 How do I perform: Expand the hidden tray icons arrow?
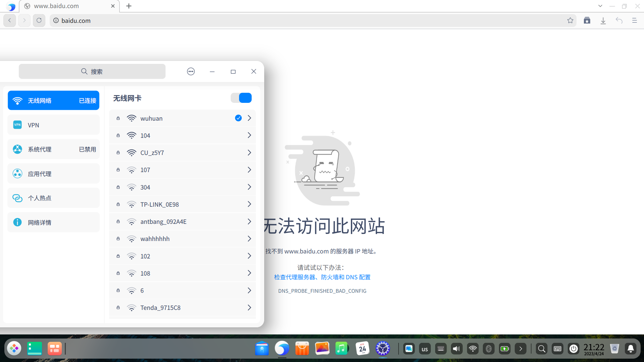click(x=521, y=349)
